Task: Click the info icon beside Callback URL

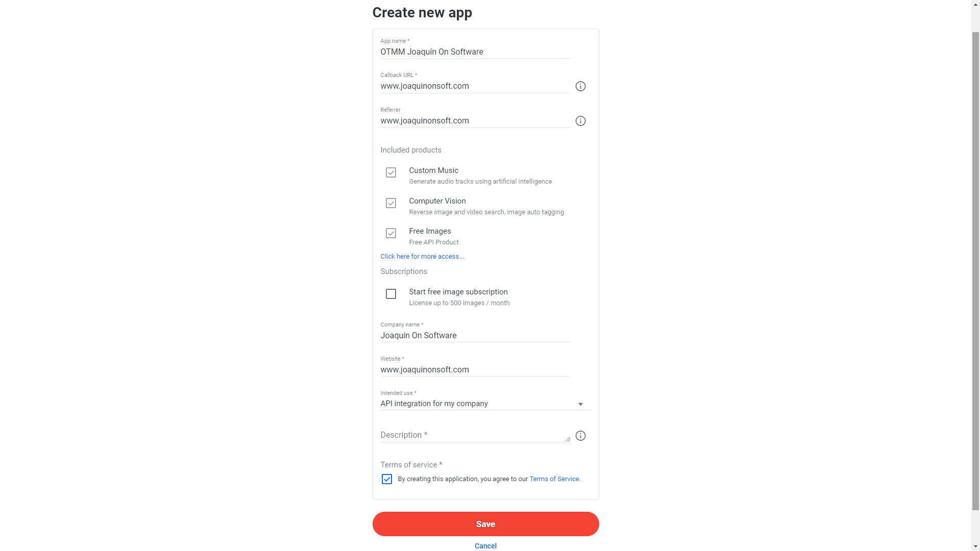Action: point(580,86)
